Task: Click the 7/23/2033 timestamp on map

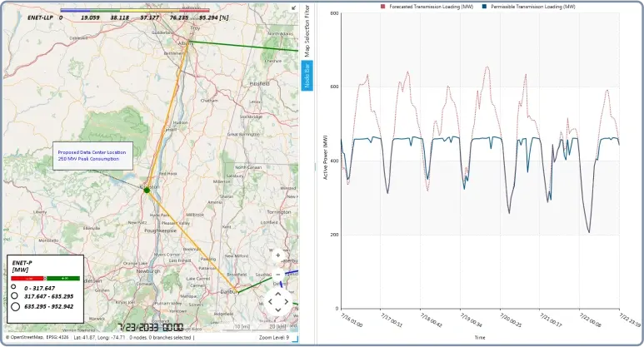Action: point(151,328)
